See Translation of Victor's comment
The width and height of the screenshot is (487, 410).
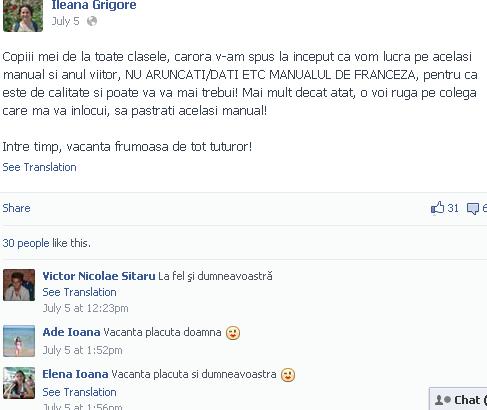79,292
